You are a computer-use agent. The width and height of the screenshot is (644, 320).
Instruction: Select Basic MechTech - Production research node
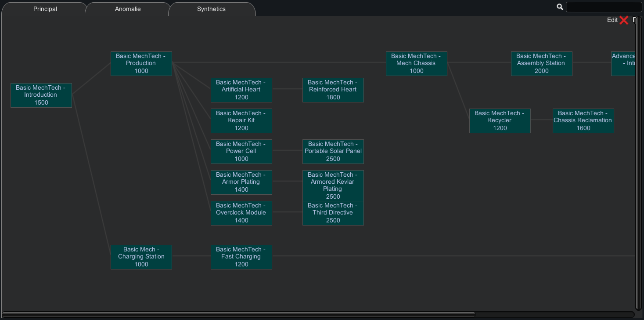pos(141,63)
